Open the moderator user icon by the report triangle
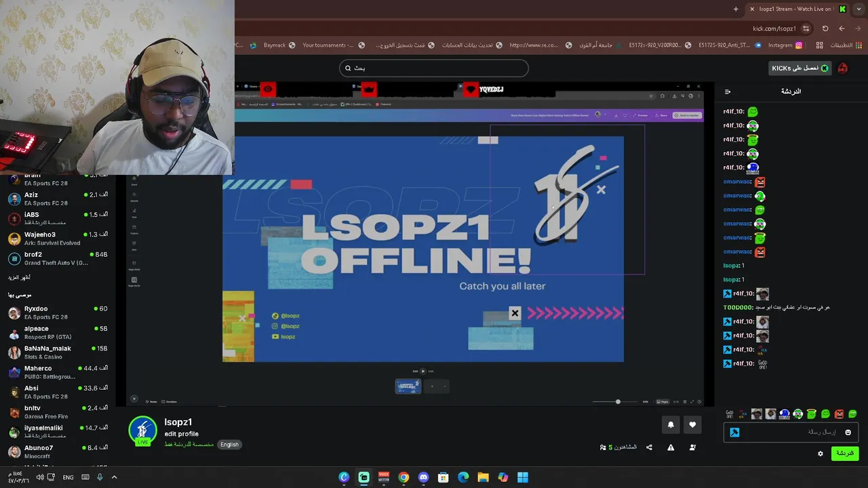The width and height of the screenshot is (868, 488). tap(692, 447)
